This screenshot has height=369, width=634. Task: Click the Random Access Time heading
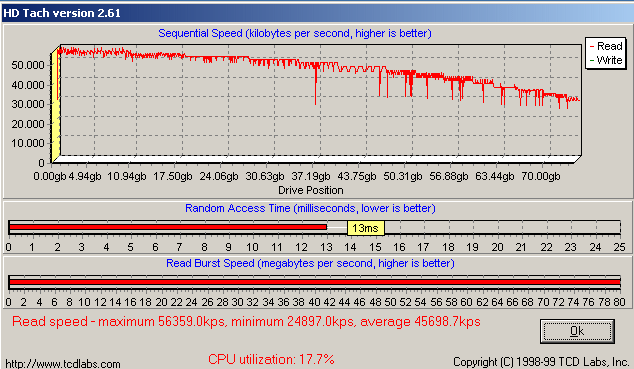click(x=310, y=208)
